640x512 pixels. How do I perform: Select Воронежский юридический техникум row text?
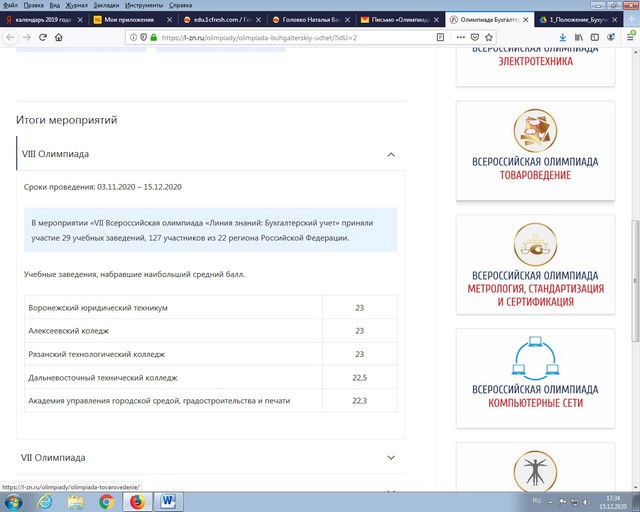tap(98, 308)
